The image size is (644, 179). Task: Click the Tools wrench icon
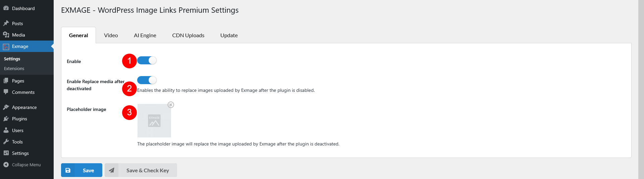(x=6, y=142)
